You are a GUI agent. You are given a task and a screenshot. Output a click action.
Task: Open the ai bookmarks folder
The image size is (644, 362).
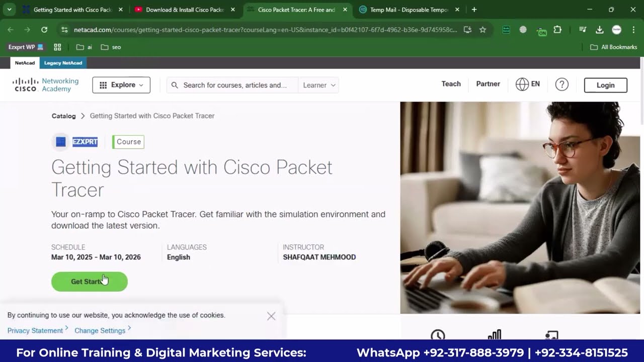point(84,47)
